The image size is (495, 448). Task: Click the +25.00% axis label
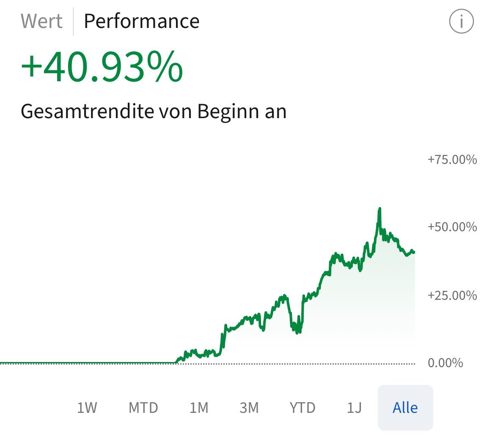click(x=452, y=295)
